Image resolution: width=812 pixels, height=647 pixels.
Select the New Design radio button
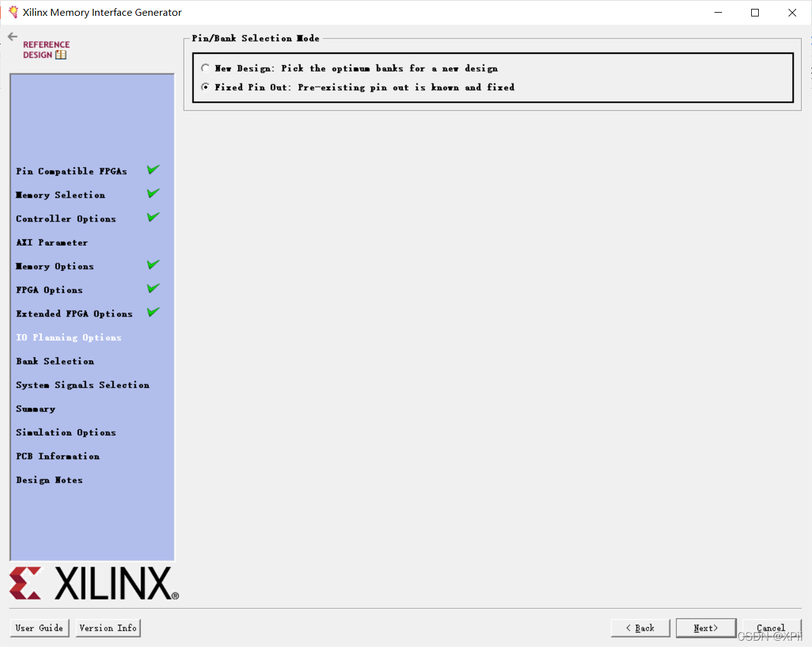(x=205, y=68)
